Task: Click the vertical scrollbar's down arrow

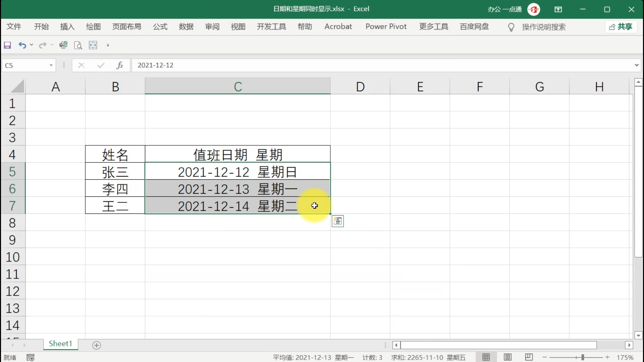Action: pos(638,335)
